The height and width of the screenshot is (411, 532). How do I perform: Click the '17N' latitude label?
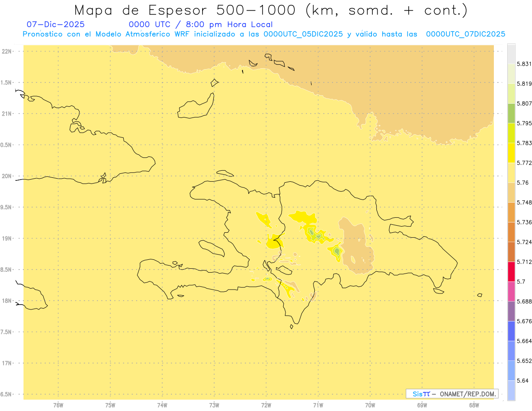click(x=7, y=363)
